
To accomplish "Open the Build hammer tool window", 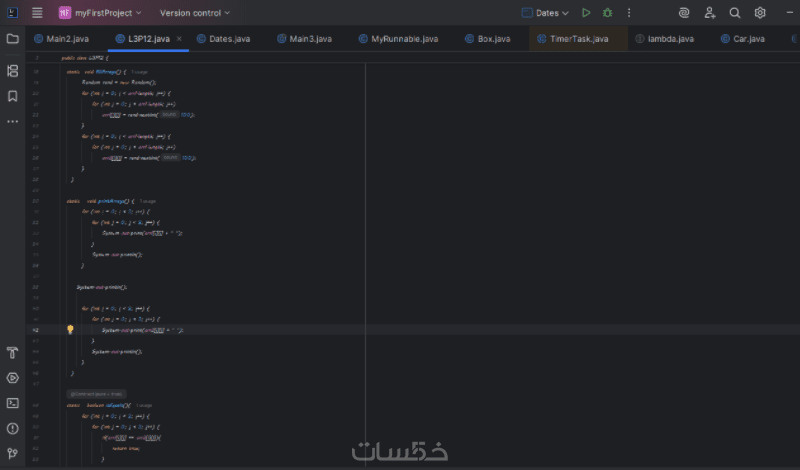I will coord(13,353).
